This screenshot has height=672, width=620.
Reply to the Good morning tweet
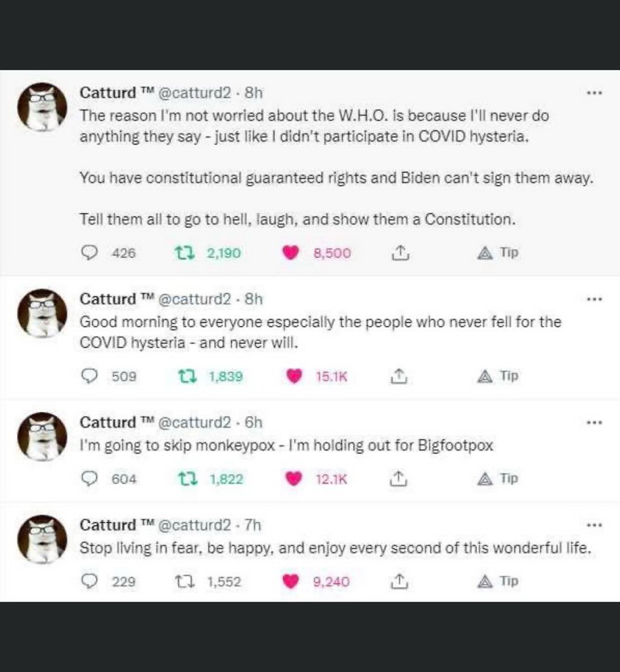click(x=89, y=376)
